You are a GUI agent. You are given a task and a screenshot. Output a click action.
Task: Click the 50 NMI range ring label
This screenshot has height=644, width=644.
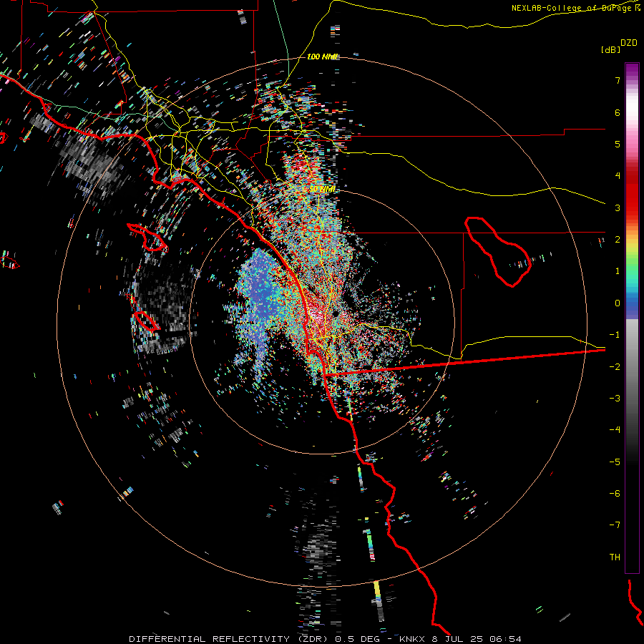[x=323, y=190]
